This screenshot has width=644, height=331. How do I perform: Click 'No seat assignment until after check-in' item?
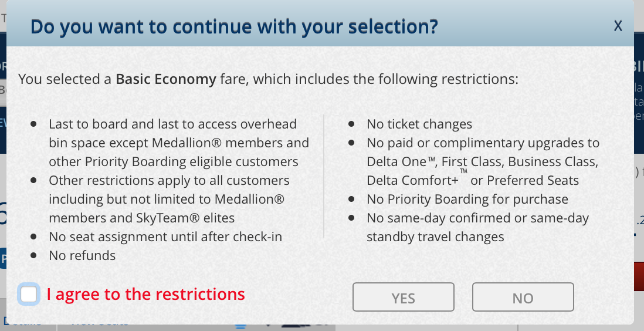click(x=165, y=237)
